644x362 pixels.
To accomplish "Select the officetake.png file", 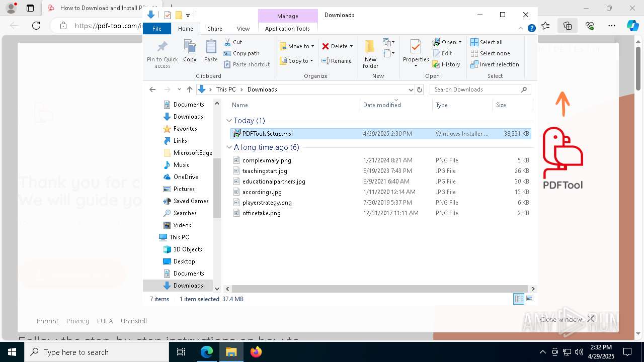I will click(x=380, y=213).
